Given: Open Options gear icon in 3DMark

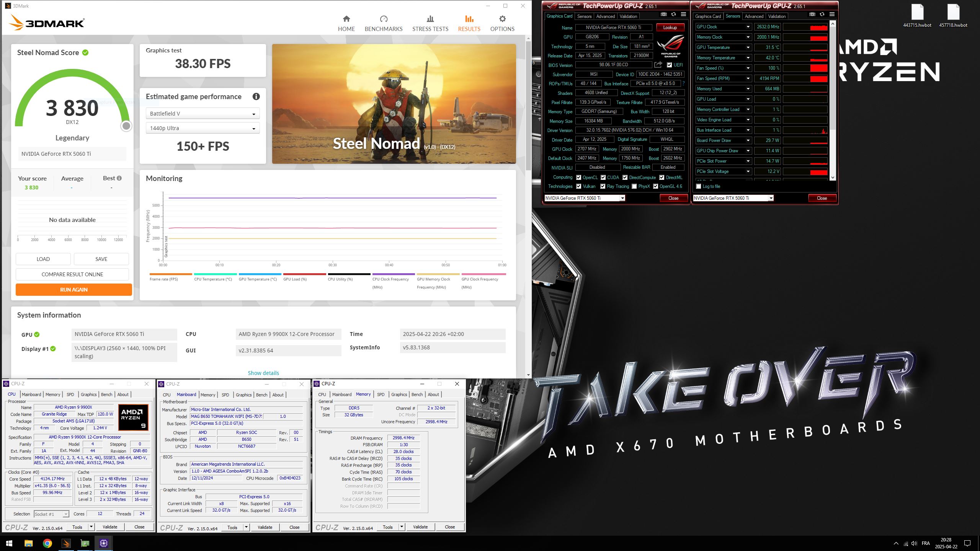Looking at the screenshot, I should tap(502, 19).
